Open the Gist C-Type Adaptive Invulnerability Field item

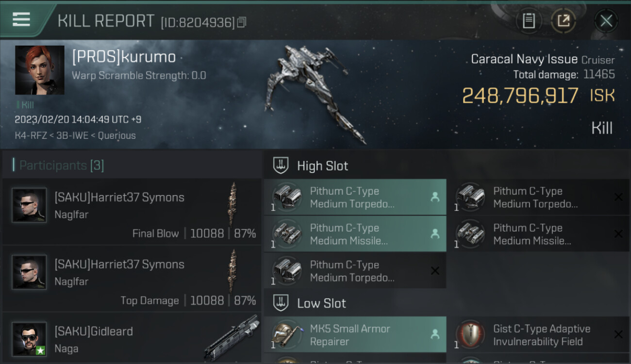[x=538, y=334]
